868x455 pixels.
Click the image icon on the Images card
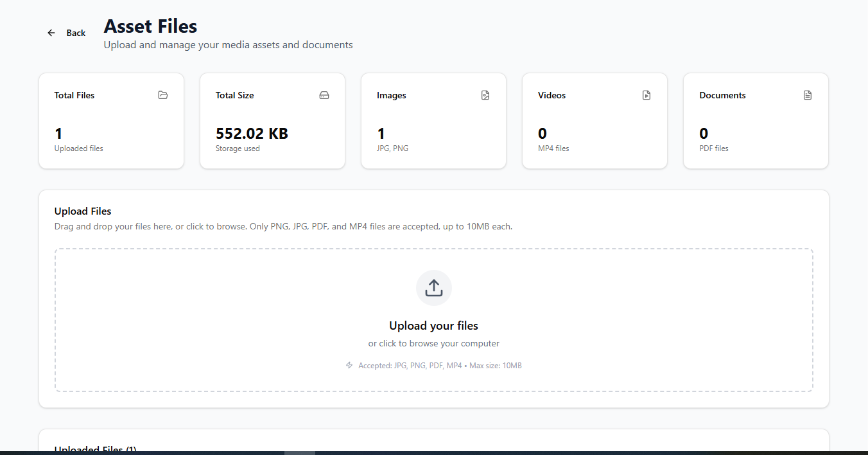click(485, 94)
